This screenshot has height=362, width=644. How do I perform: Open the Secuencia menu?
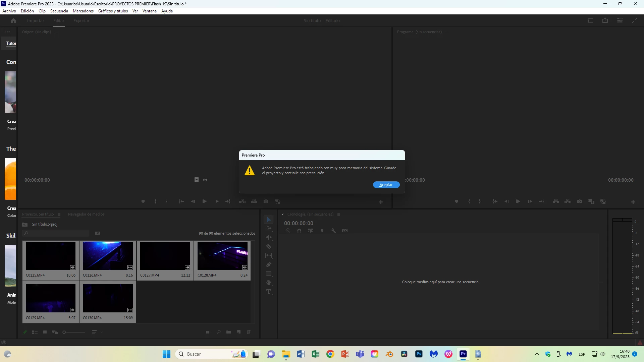[x=59, y=11]
